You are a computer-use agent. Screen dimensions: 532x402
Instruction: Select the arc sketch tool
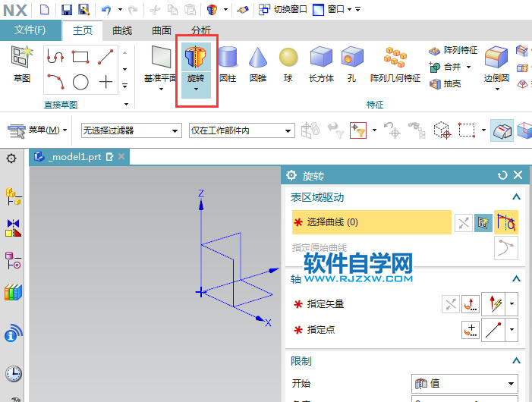[56, 82]
